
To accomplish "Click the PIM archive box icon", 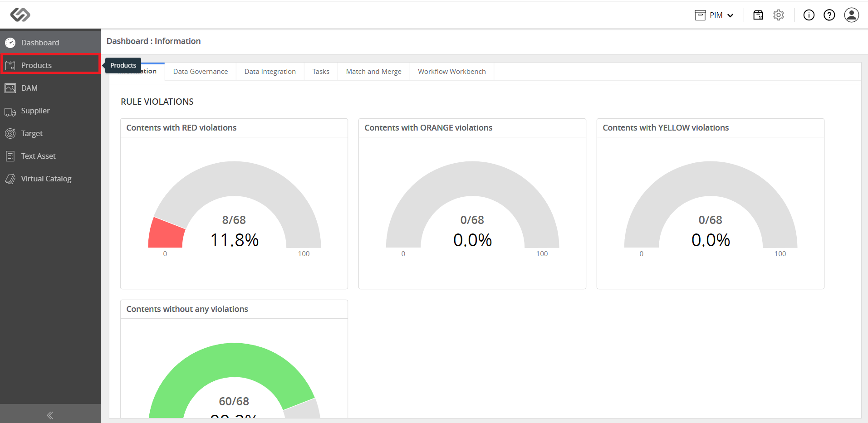I will [x=700, y=15].
